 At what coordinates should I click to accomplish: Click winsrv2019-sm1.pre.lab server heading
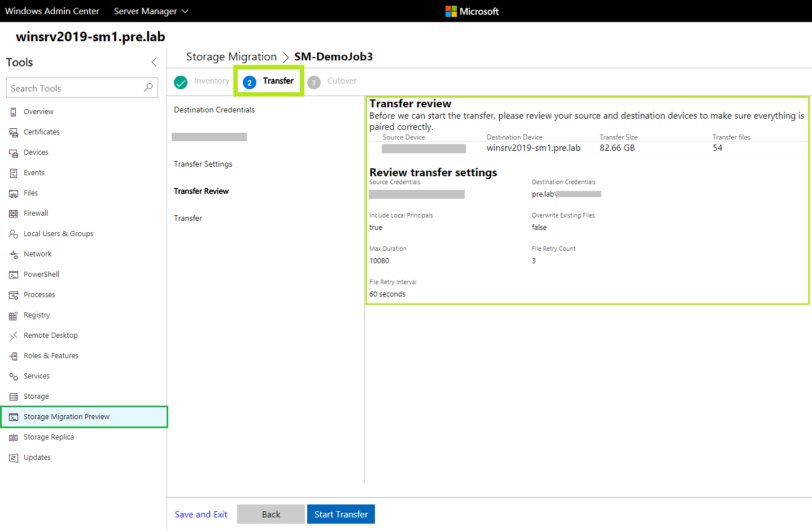(90, 37)
